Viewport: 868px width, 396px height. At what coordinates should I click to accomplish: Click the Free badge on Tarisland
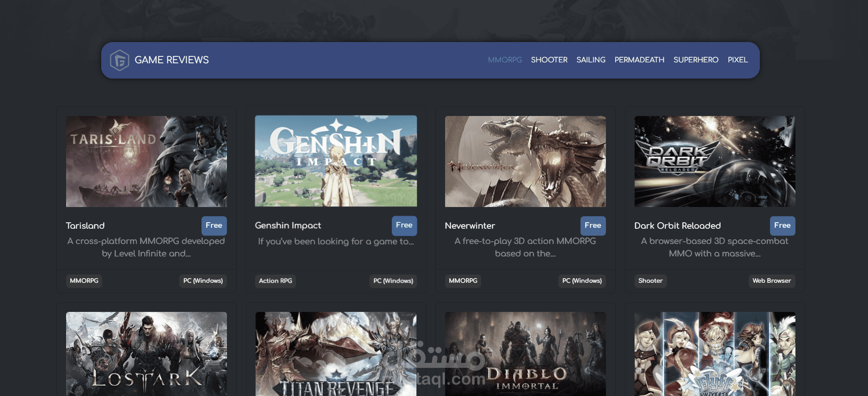click(214, 225)
